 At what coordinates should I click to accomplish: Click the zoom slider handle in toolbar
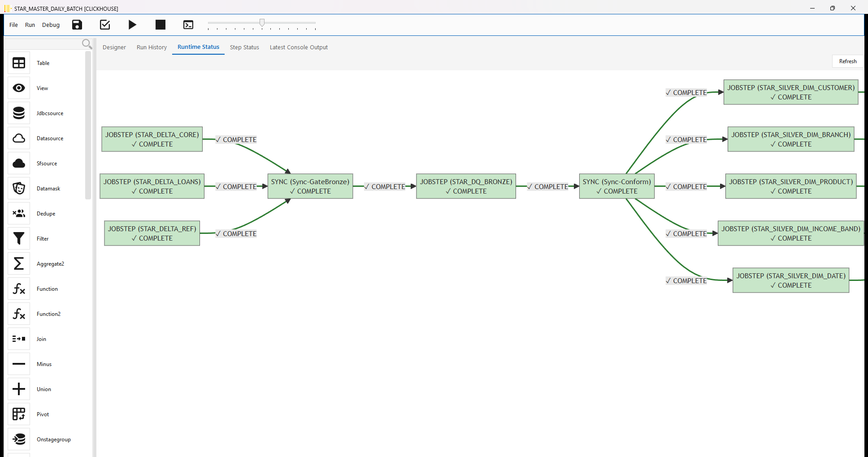[262, 22]
